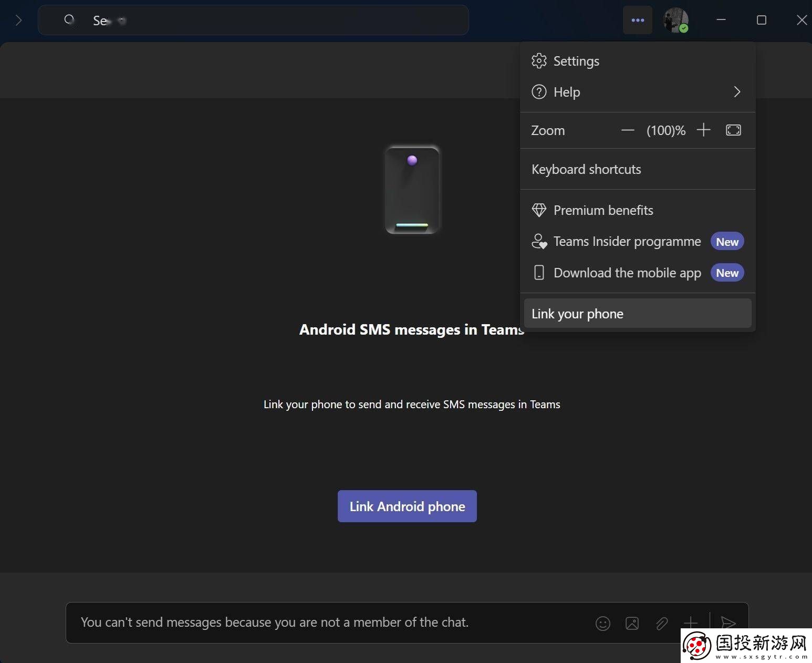Open the emoji picker icon

pyautogui.click(x=603, y=623)
